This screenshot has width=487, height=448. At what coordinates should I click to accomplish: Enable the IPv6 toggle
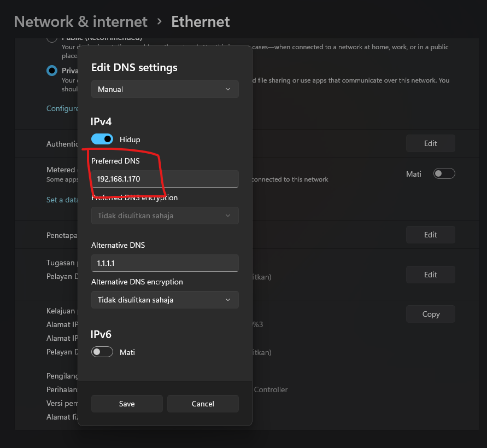[x=102, y=352]
